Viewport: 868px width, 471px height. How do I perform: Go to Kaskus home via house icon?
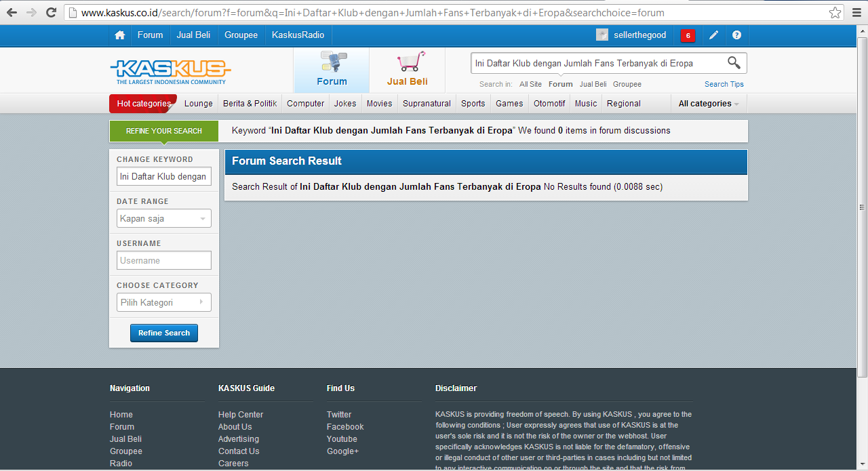[120, 35]
